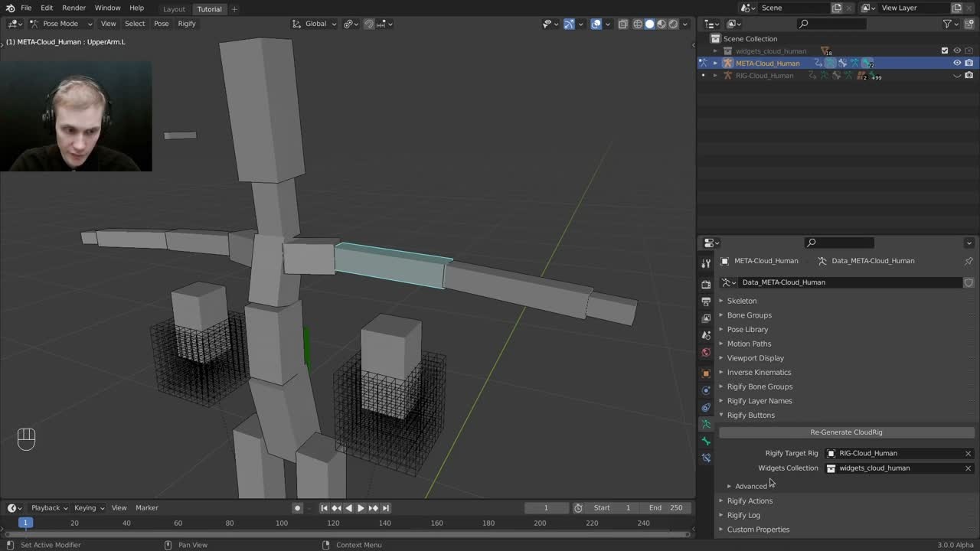Switch to the Layout workspace tab
The width and height of the screenshot is (980, 551).
pyautogui.click(x=174, y=9)
